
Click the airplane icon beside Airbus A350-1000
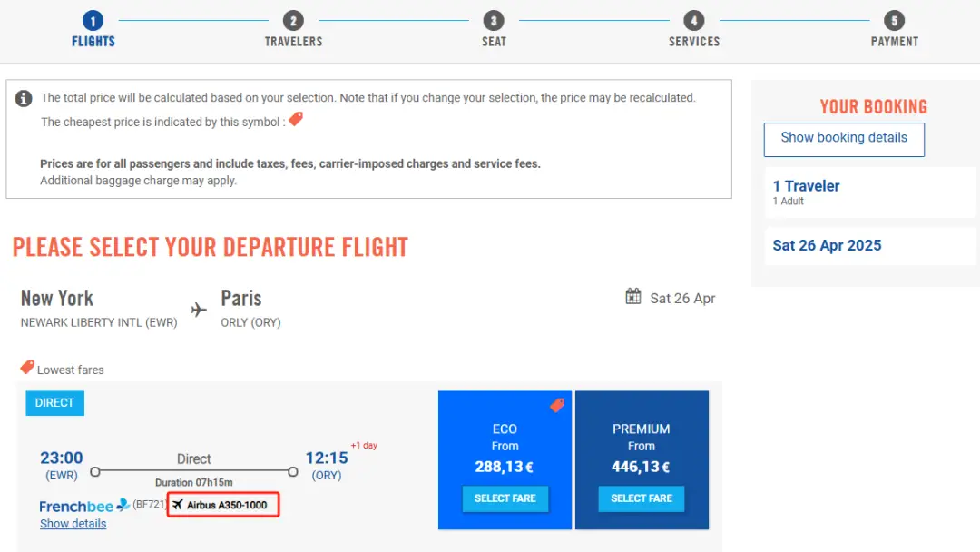tap(178, 505)
